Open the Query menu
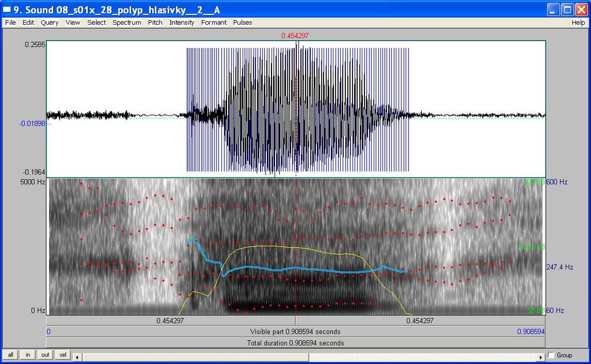591x364 pixels. (49, 23)
